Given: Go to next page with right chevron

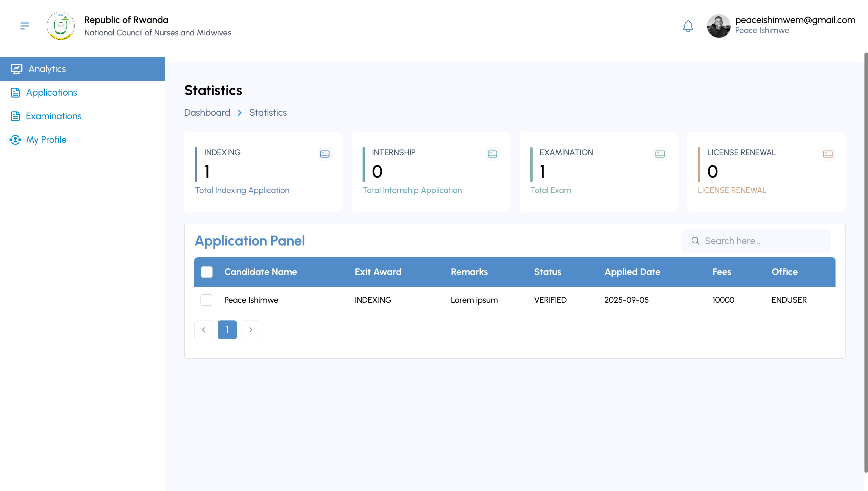Looking at the screenshot, I should click(x=251, y=330).
